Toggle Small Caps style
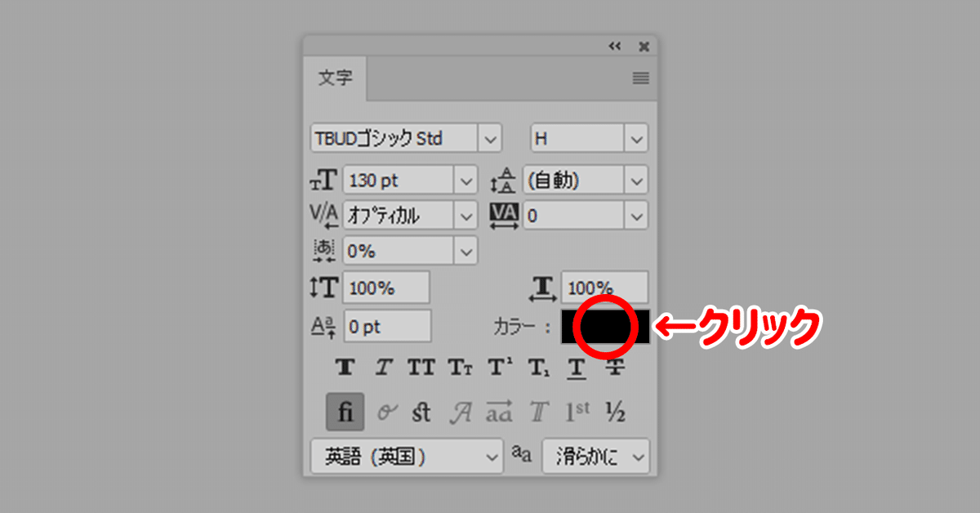The width and height of the screenshot is (980, 513). [460, 368]
